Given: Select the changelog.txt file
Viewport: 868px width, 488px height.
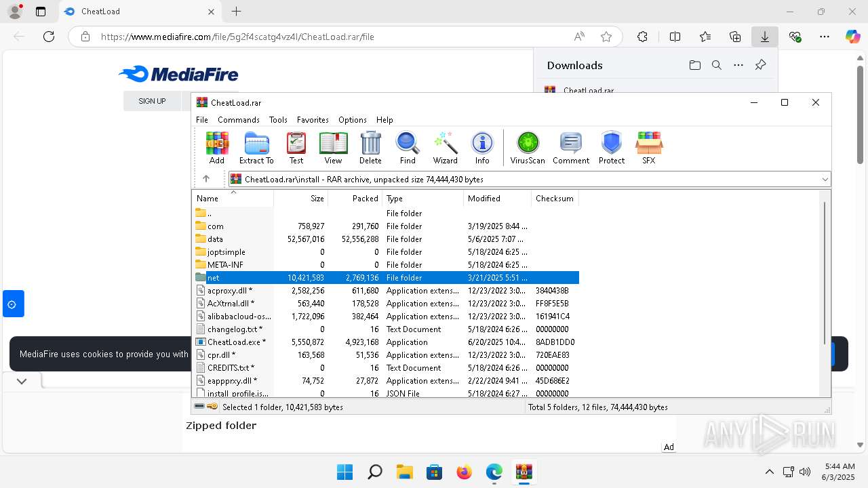Looking at the screenshot, I should pyautogui.click(x=386, y=329).
